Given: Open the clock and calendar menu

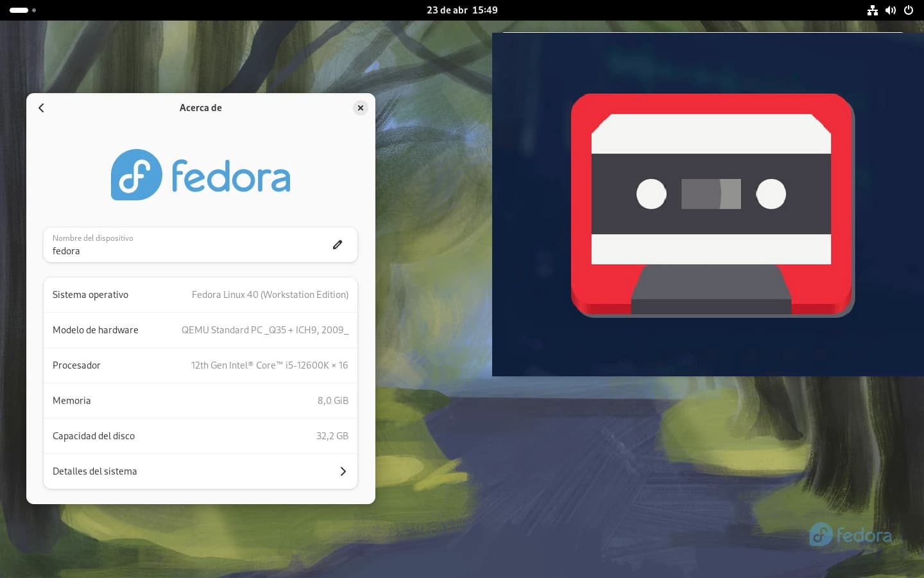Looking at the screenshot, I should point(462,10).
